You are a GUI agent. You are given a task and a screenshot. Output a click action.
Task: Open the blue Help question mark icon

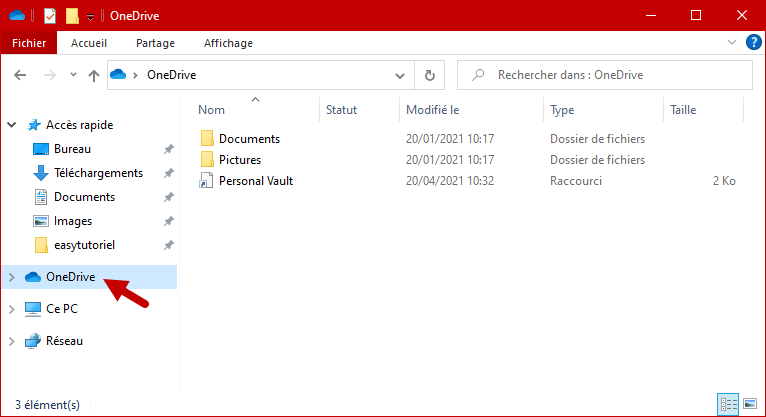[x=753, y=42]
